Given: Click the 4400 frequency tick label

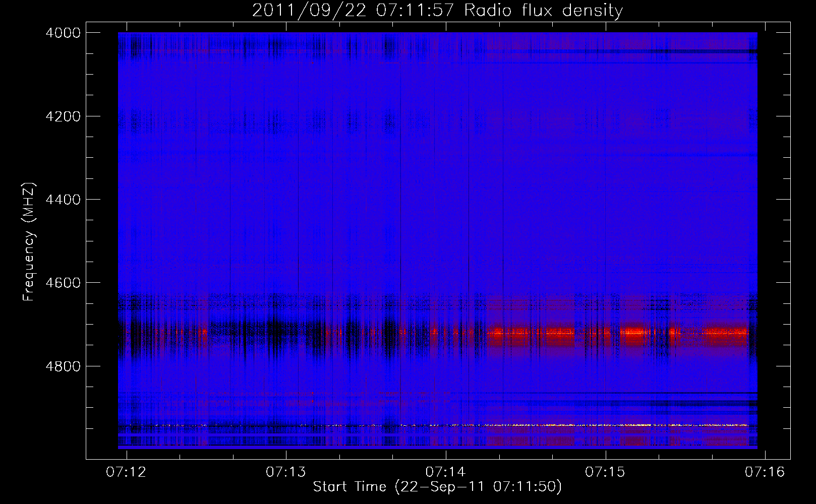Looking at the screenshot, I should click(x=63, y=200).
